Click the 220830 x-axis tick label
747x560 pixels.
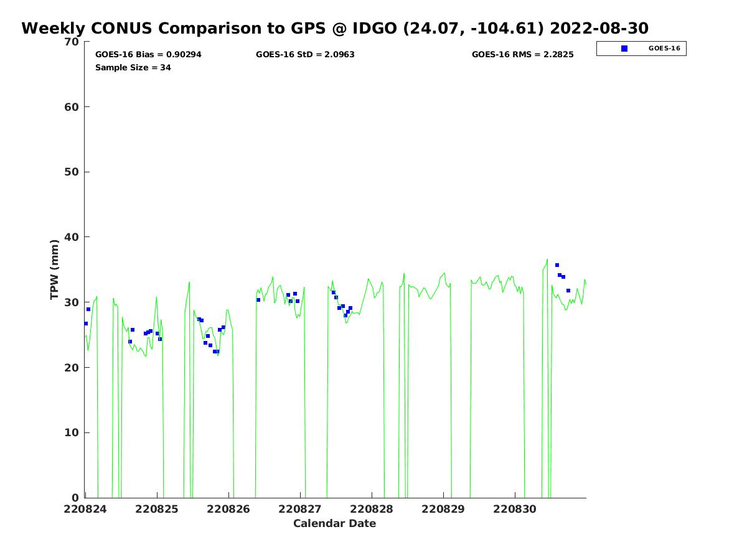point(515,509)
